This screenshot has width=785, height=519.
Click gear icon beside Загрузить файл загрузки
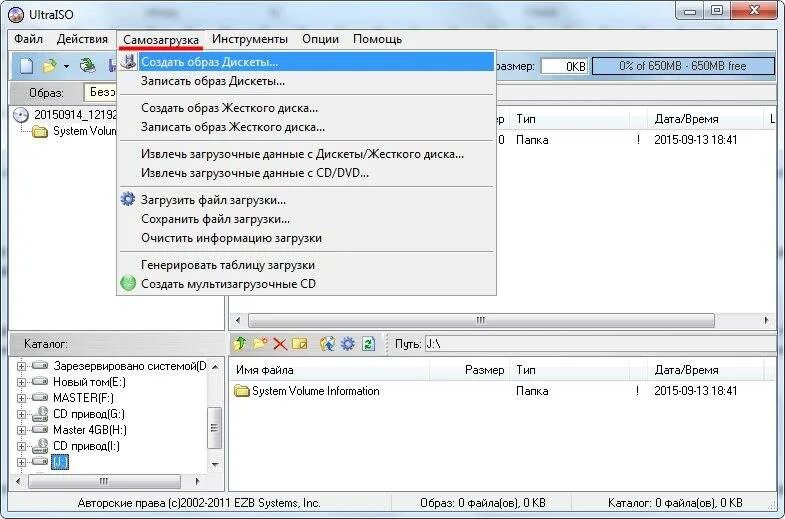pyautogui.click(x=128, y=199)
